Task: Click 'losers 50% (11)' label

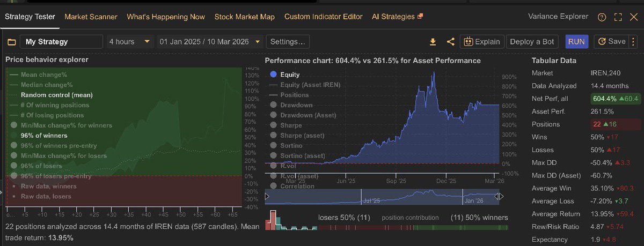Action: click(343, 218)
